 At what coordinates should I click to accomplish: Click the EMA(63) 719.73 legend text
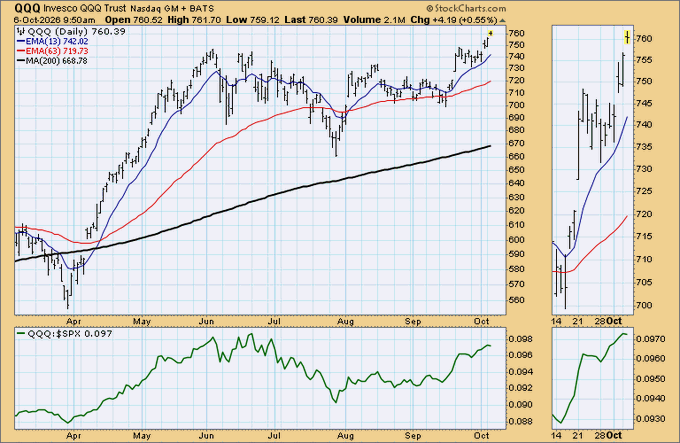pyautogui.click(x=57, y=51)
